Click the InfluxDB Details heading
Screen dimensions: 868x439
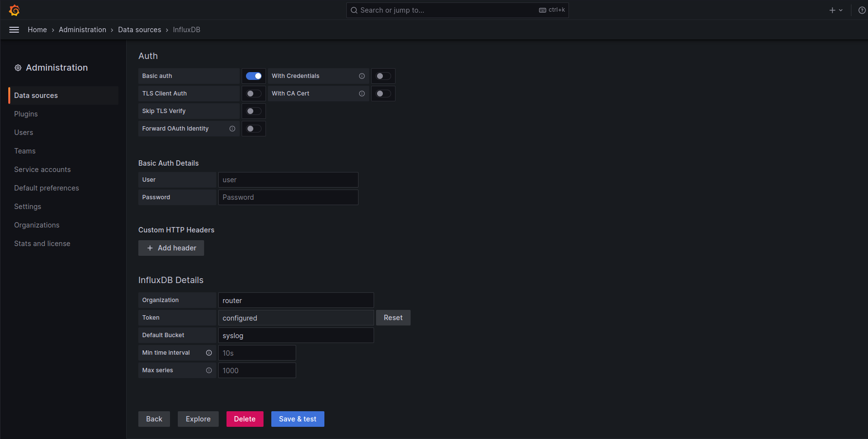coord(171,280)
